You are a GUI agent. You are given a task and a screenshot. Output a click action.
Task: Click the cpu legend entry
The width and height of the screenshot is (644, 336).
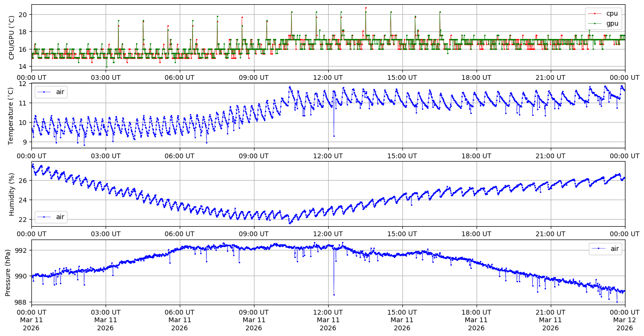[x=611, y=13]
